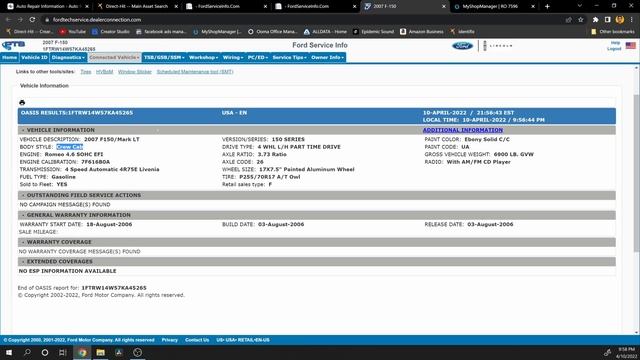Open ALLDATA - Home bookmark

coord(325,31)
